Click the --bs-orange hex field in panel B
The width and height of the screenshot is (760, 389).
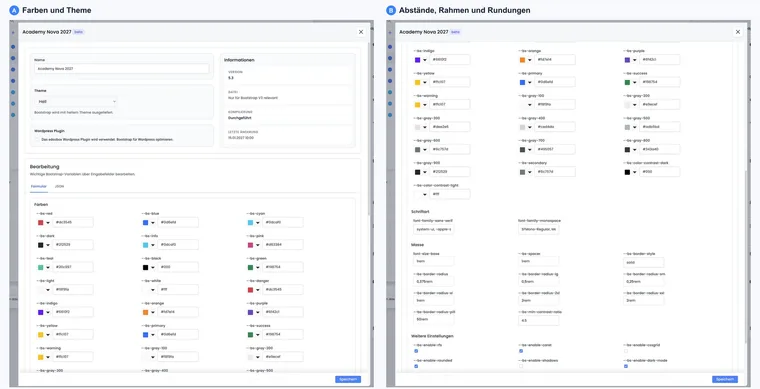pos(555,60)
